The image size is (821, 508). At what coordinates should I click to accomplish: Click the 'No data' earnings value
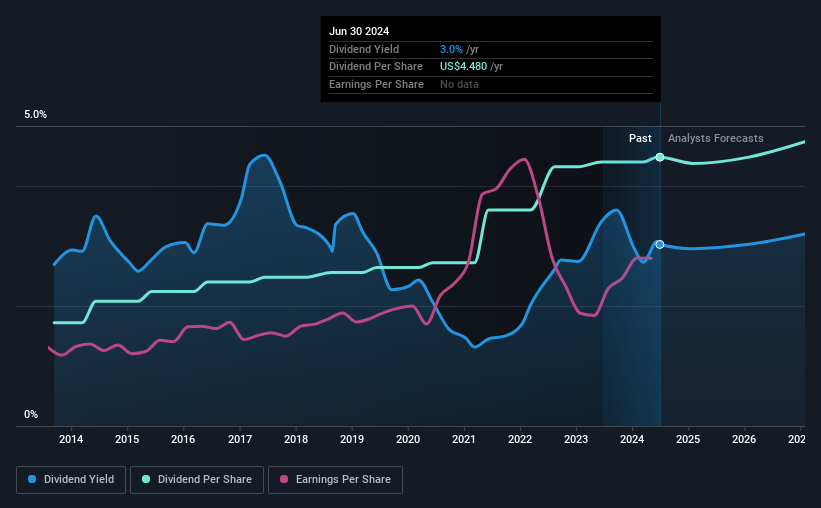click(459, 84)
